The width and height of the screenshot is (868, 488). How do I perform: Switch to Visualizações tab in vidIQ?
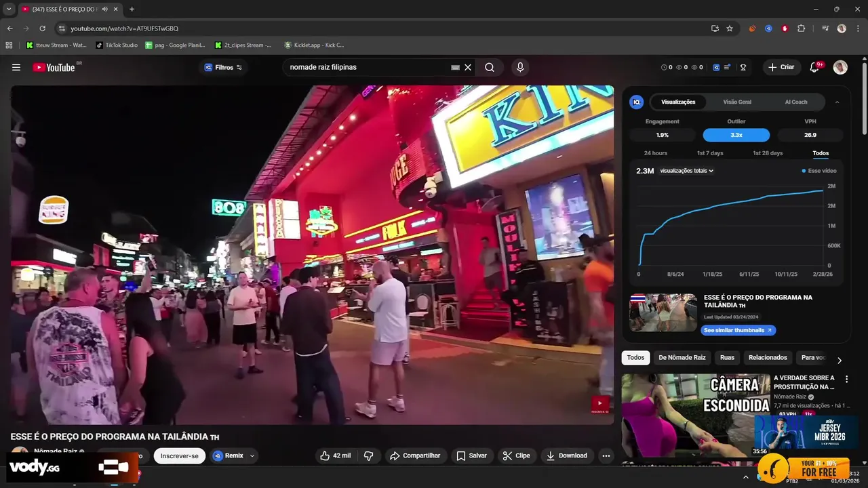pos(678,102)
